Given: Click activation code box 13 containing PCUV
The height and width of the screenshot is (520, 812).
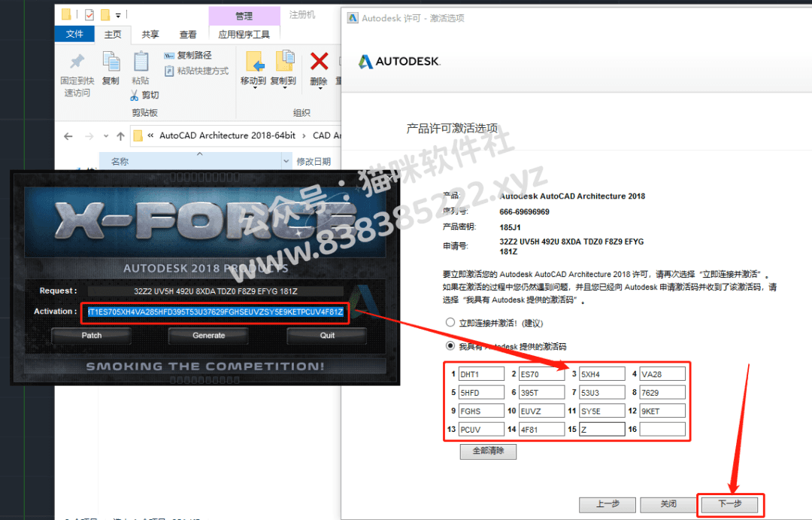Looking at the screenshot, I should click(481, 429).
